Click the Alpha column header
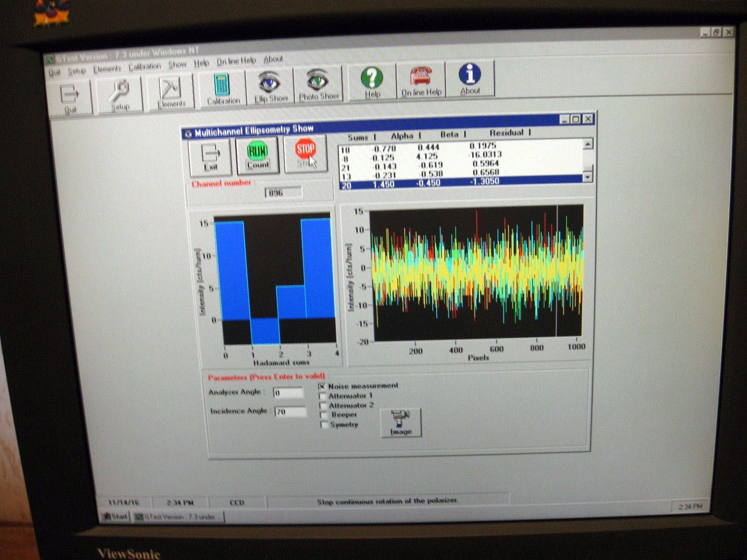The width and height of the screenshot is (747, 560). point(402,136)
